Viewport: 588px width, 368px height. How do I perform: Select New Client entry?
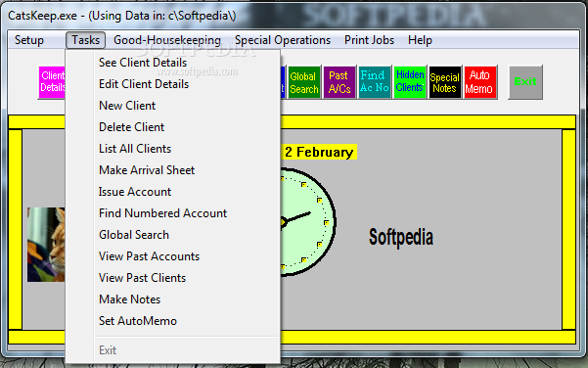coord(172,106)
